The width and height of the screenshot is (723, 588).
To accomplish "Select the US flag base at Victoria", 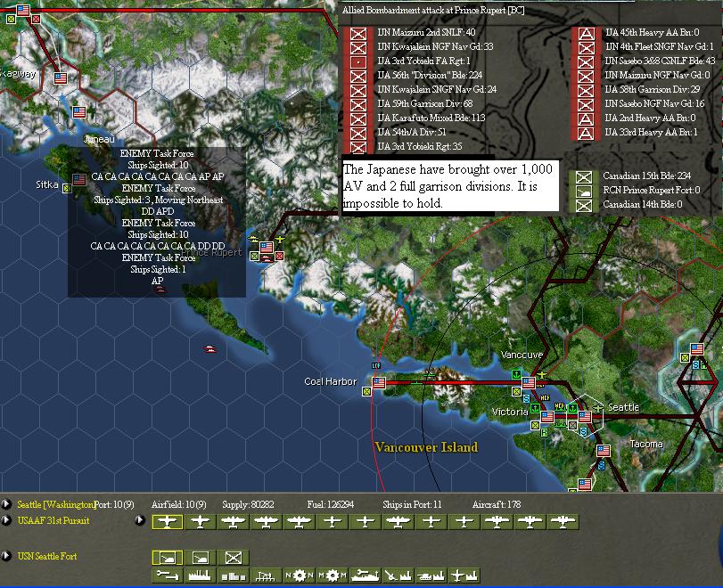I will click(547, 417).
